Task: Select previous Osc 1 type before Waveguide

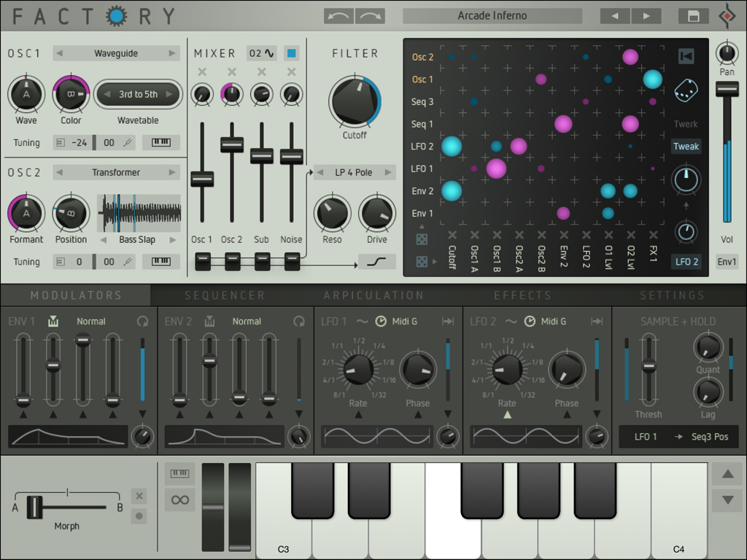Action: (x=60, y=53)
